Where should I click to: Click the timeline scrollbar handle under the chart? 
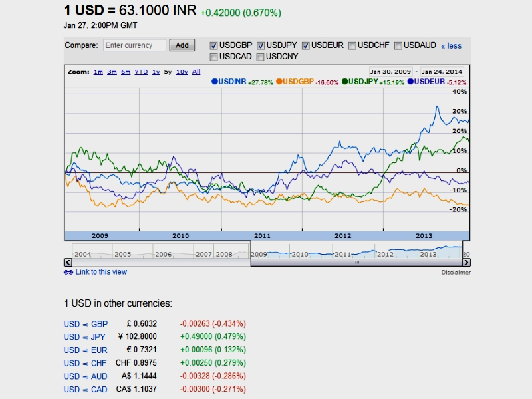356,262
